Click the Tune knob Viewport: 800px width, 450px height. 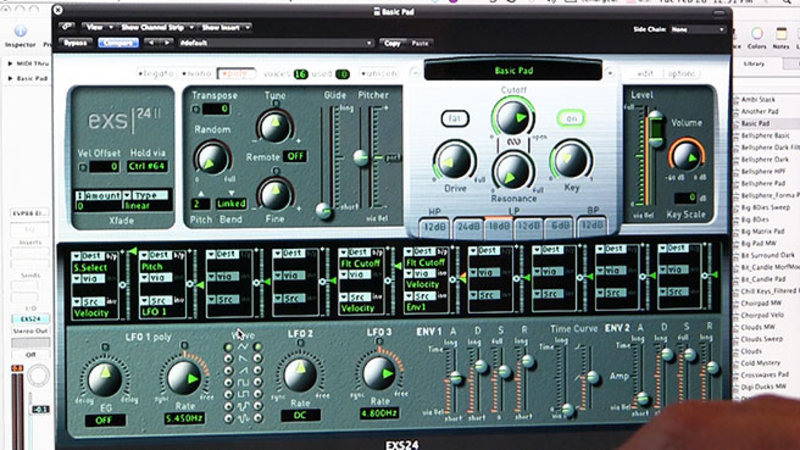click(x=274, y=126)
